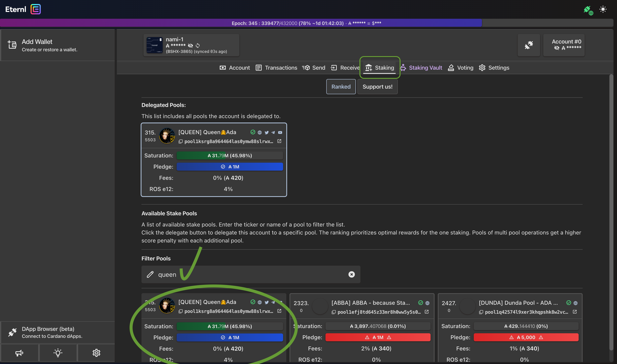Viewport: 617px width, 364px height.
Task: Select the Staking tab
Action: [380, 68]
